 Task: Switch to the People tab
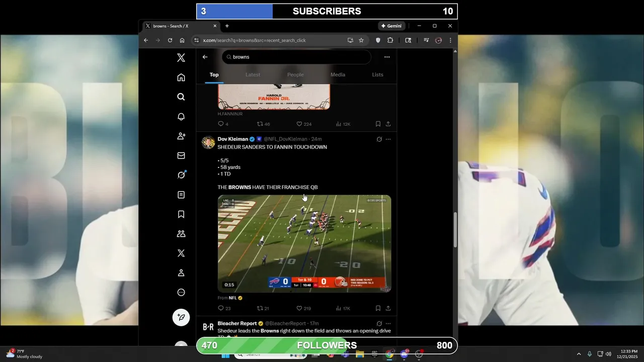pos(295,74)
